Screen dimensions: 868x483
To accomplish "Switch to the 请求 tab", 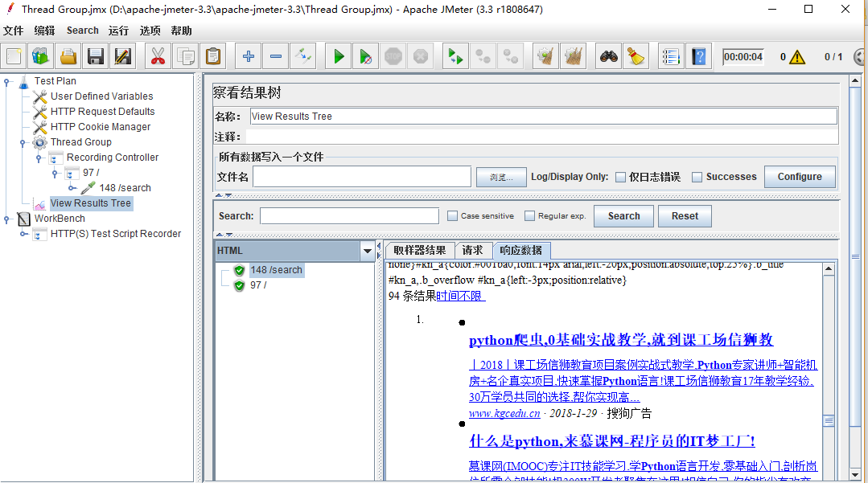I will pos(472,250).
